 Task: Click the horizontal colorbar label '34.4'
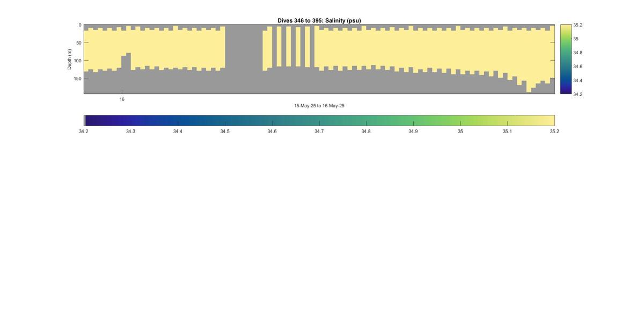pyautogui.click(x=178, y=132)
